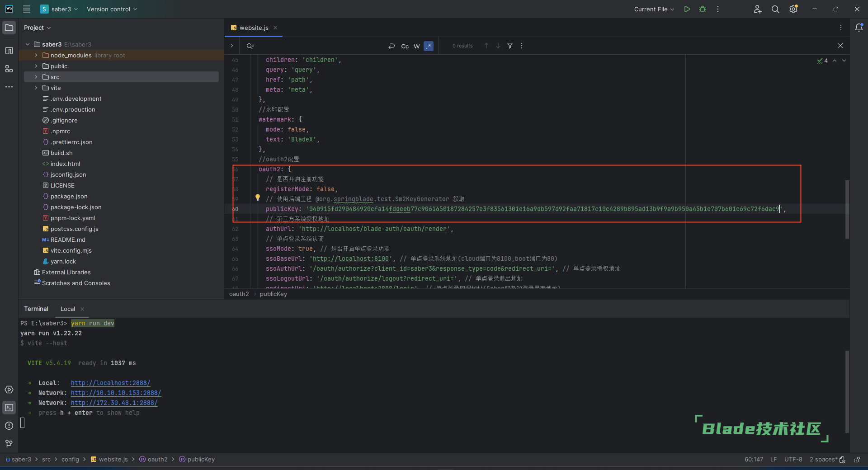Image resolution: width=868 pixels, height=470 pixels.
Task: Close the find bar
Action: [840, 46]
